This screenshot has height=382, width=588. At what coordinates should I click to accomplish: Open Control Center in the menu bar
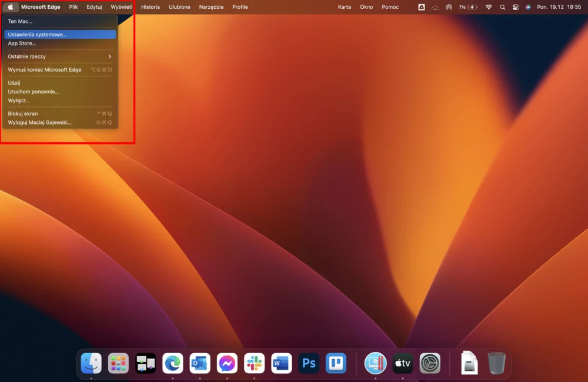515,7
